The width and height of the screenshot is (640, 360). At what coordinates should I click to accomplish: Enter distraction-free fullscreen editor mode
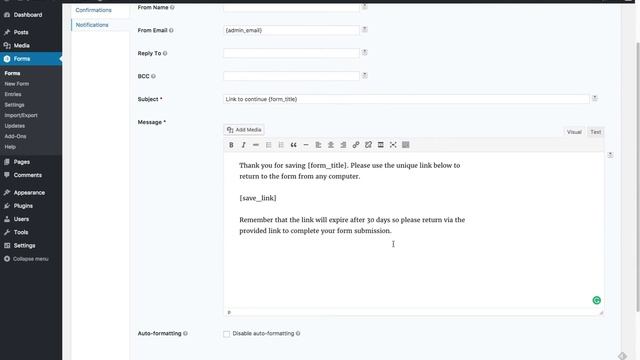click(x=393, y=145)
